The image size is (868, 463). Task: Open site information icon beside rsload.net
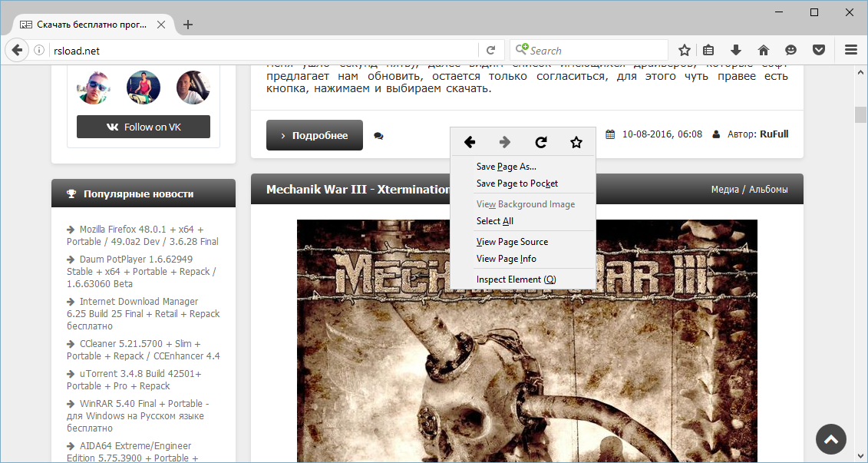tap(38, 51)
